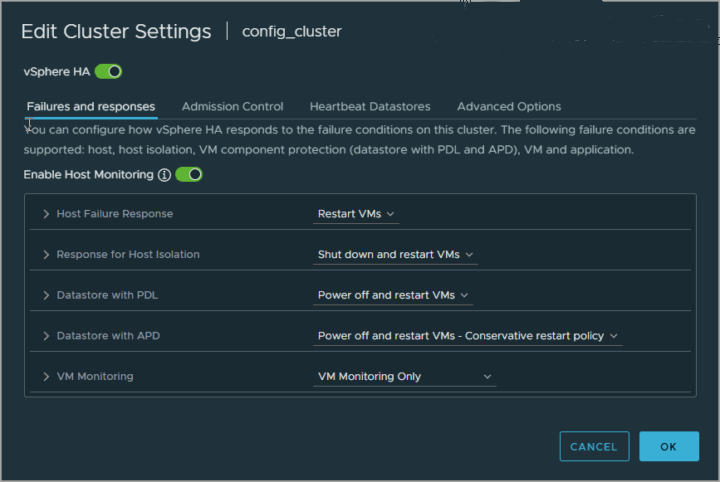Expand VM Monitoring row

tap(46, 376)
